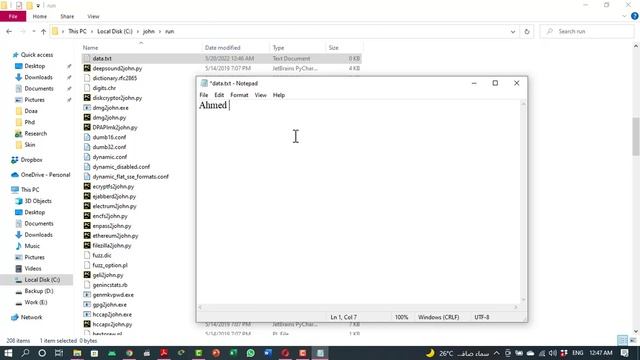Select Dropbox in navigation pane
This screenshot has height=360, width=640.
[x=31, y=160]
